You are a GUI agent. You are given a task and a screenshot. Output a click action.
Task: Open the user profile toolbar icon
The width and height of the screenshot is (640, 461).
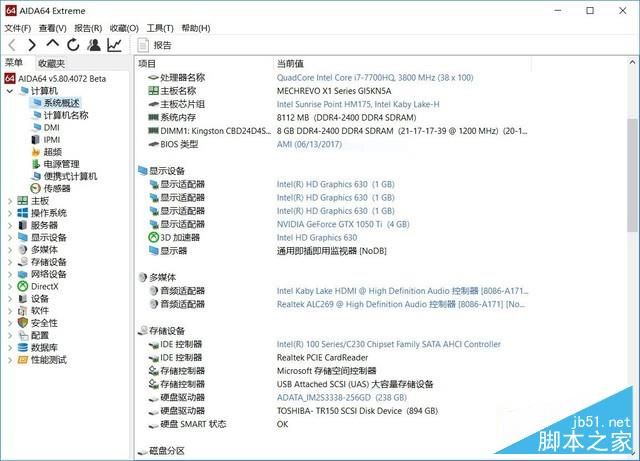[x=94, y=45]
